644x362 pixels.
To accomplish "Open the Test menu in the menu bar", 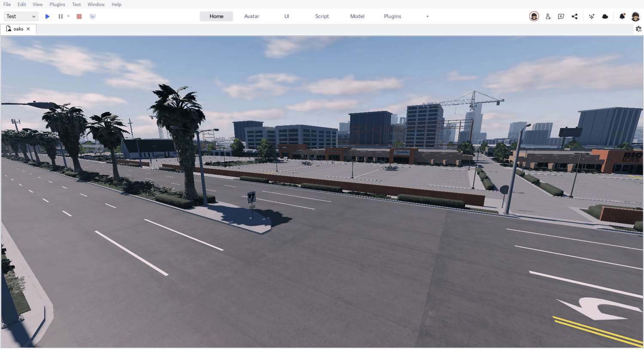I will 76,4.
